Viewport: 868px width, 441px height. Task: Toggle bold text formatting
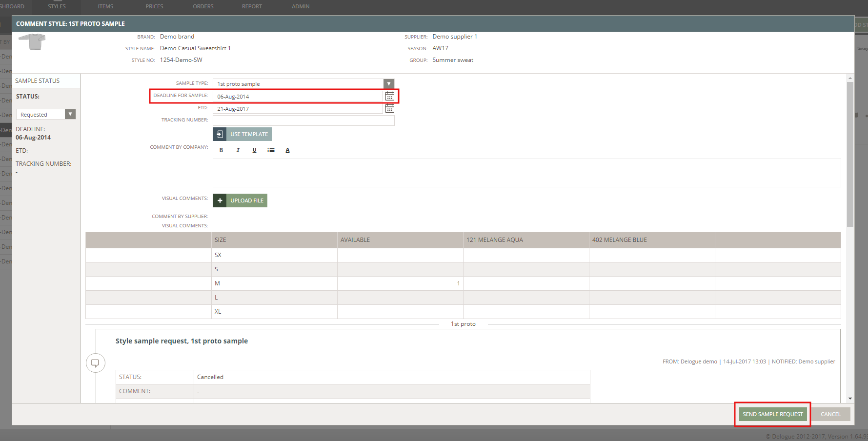tap(221, 150)
